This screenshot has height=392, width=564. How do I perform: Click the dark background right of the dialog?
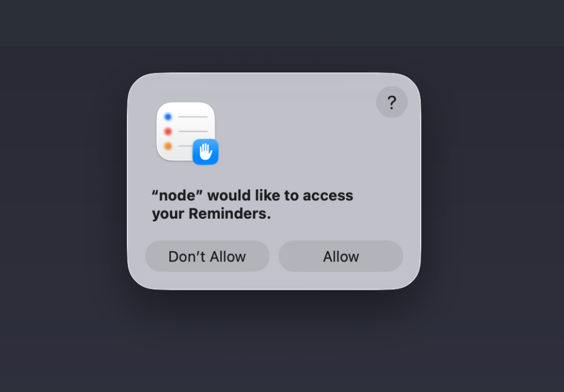click(x=493, y=180)
